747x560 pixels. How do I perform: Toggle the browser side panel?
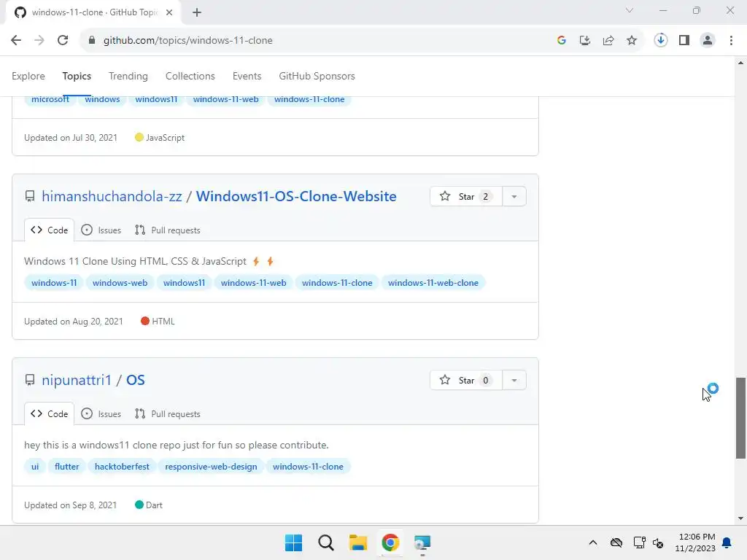[x=684, y=41]
